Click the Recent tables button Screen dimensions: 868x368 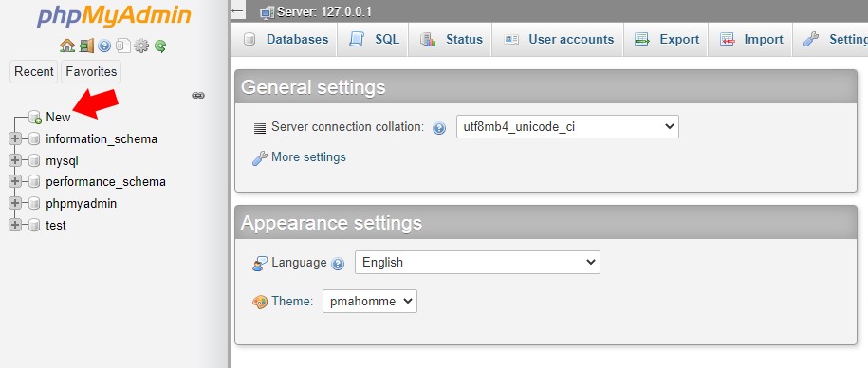pos(34,71)
